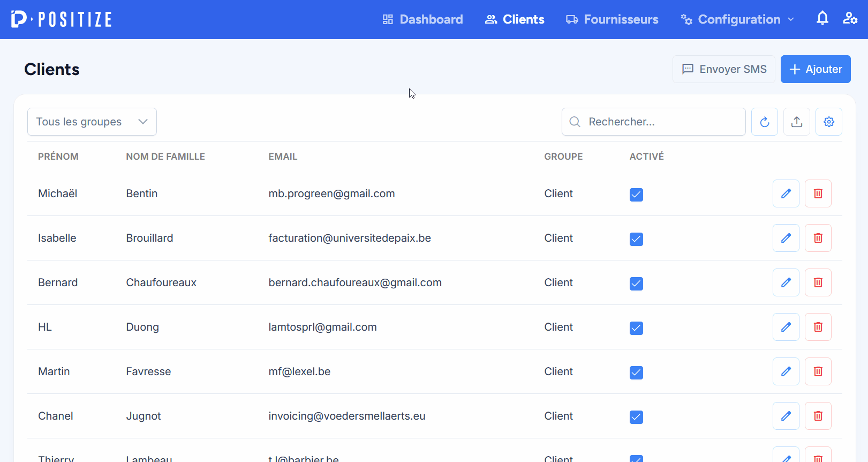
Task: Click the export upload icon
Action: point(796,122)
